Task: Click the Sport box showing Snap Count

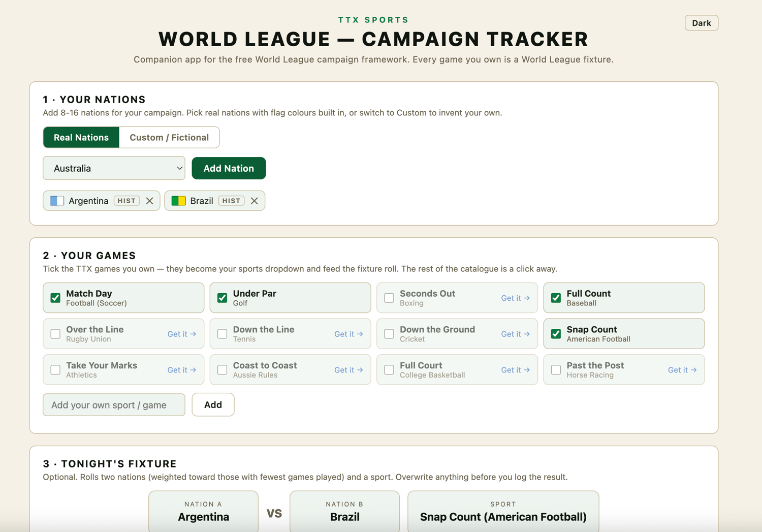Action: coord(503,512)
